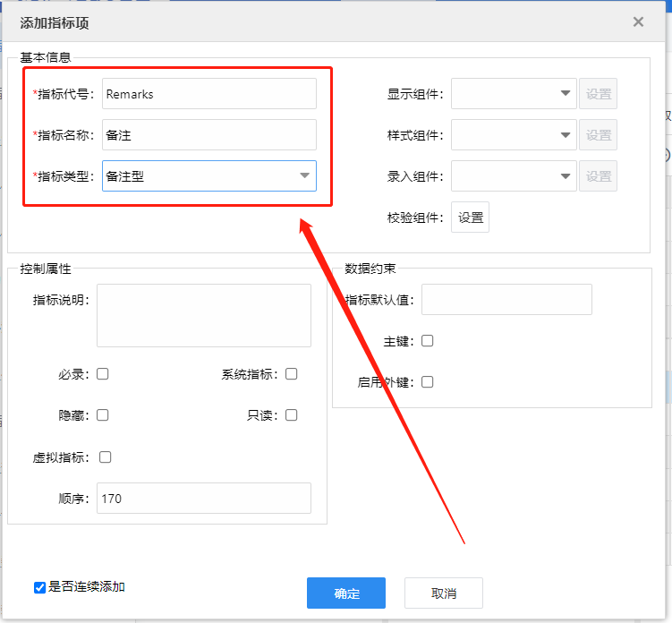Image resolution: width=672 pixels, height=623 pixels.
Task: Click into the 指标说明 text area
Action: coord(204,315)
